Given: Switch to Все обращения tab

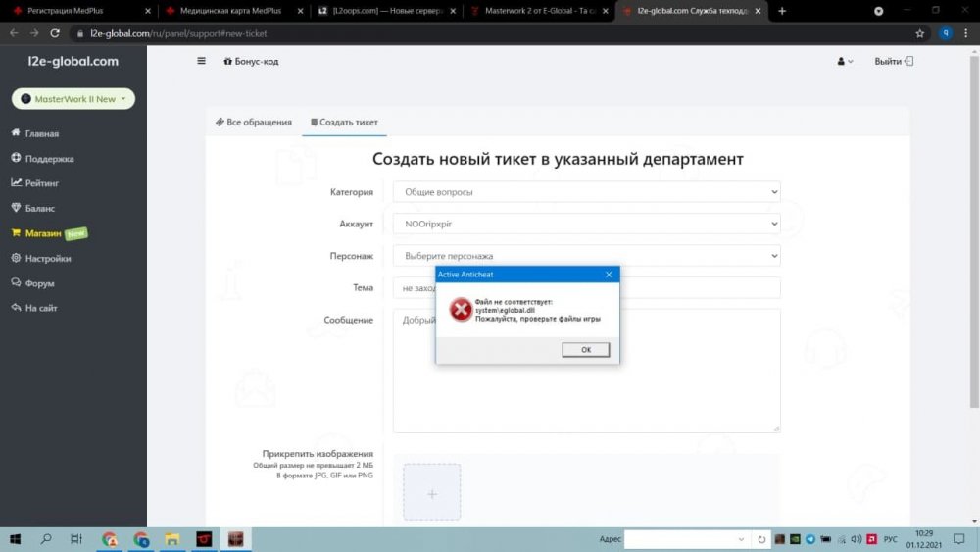Looking at the screenshot, I should point(254,123).
